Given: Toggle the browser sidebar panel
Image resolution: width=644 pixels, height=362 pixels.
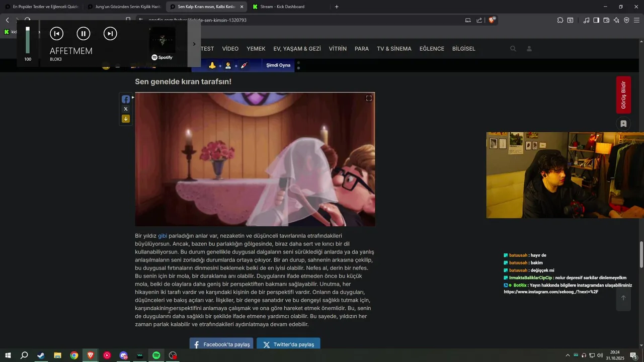Looking at the screenshot, I should coord(596,20).
